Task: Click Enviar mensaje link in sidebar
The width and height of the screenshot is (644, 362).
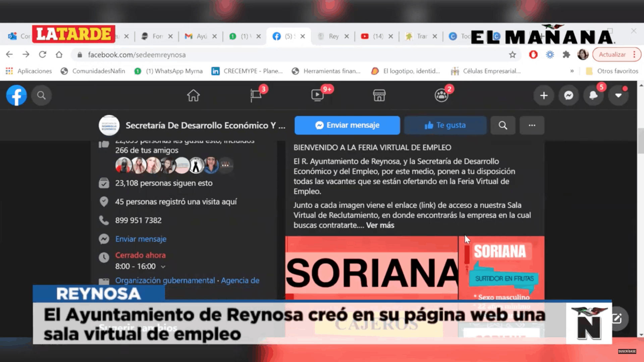Action: pos(141,239)
